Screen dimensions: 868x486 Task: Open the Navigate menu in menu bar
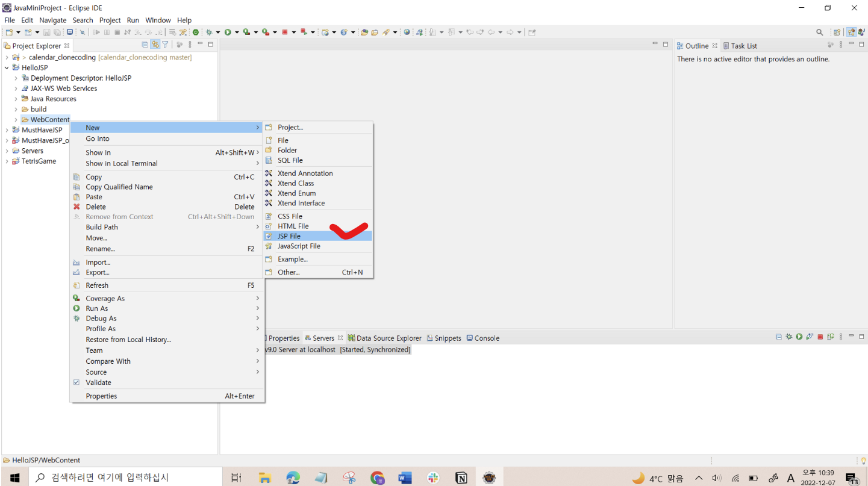[52, 20]
